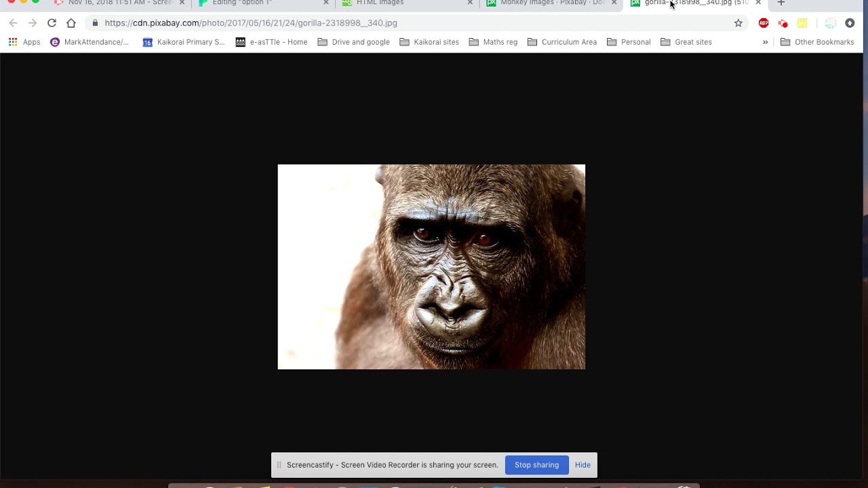Close the Monkey Images Pixabay tab
The width and height of the screenshot is (868, 488).
[x=614, y=3]
